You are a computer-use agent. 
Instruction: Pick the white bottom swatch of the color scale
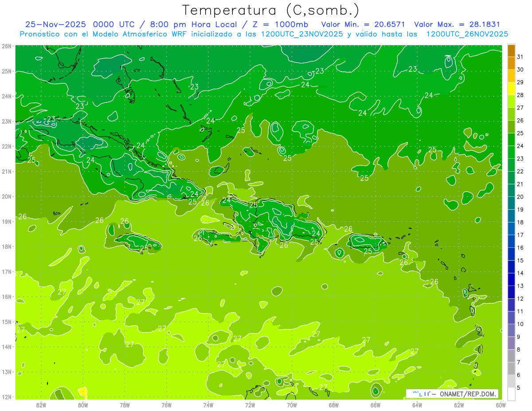tap(511, 393)
